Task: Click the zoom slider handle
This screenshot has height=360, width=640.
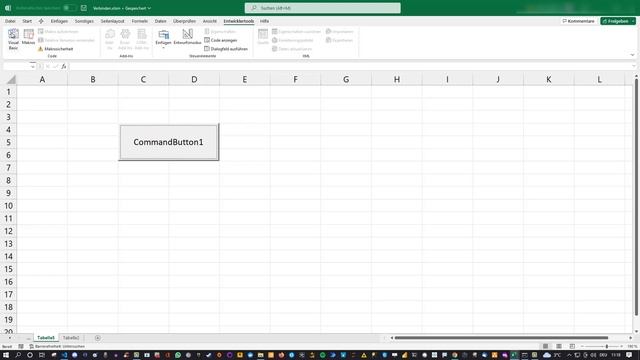Action: (x=607, y=347)
